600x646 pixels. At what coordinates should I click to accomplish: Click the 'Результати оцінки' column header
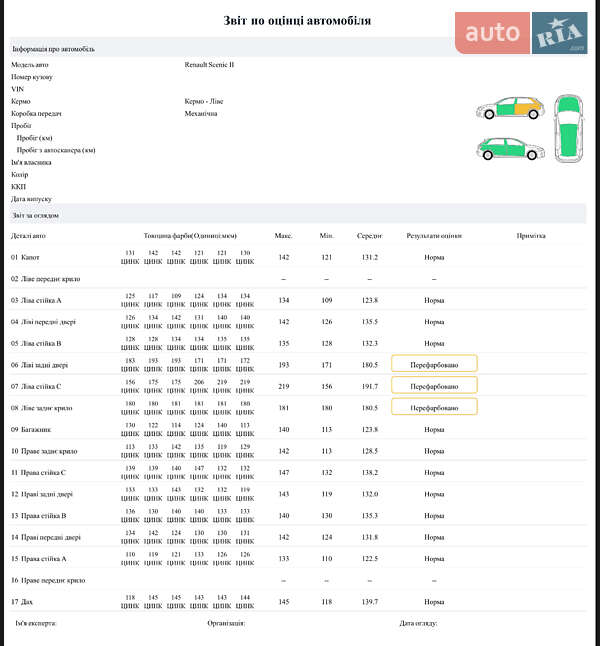click(434, 236)
